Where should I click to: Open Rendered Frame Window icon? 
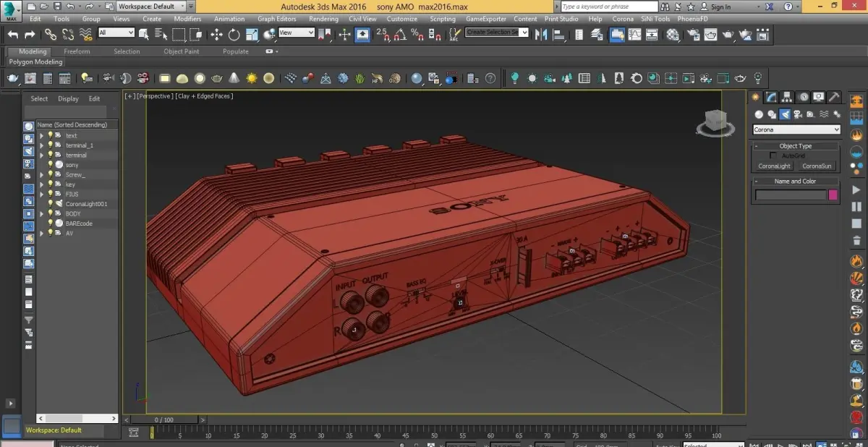711,34
